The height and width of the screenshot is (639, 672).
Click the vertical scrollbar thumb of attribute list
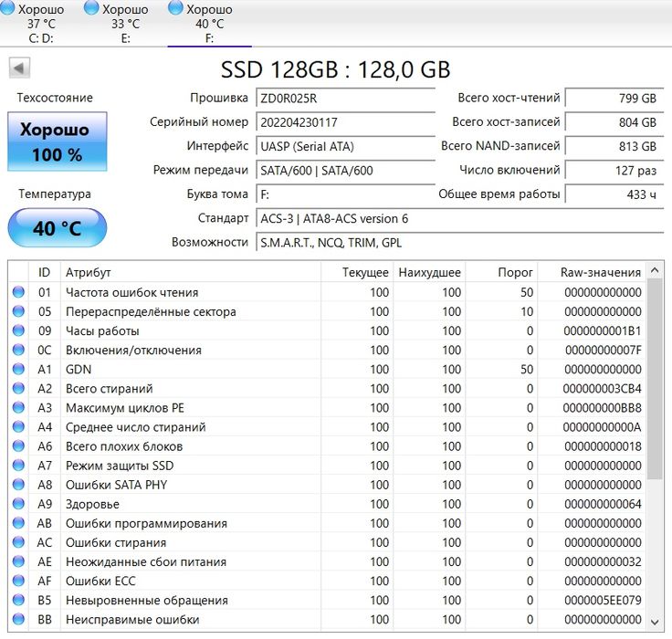pyautogui.click(x=655, y=379)
